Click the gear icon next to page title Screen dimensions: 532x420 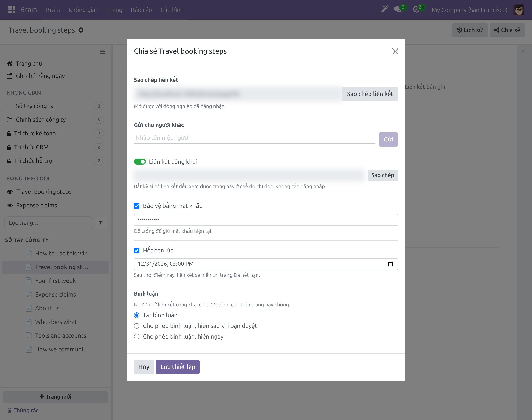pyautogui.click(x=81, y=30)
